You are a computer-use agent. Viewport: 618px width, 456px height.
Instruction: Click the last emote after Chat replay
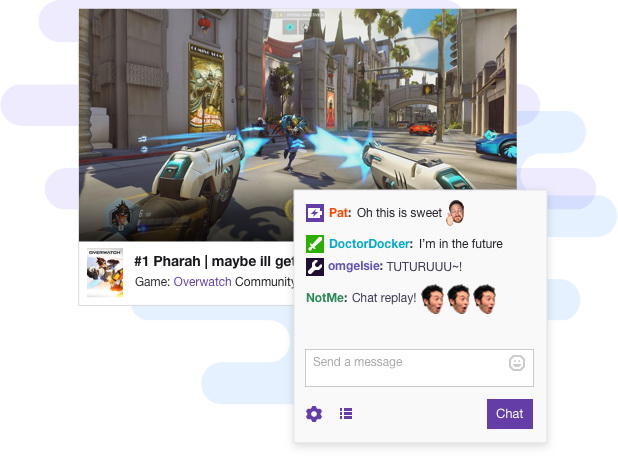484,299
